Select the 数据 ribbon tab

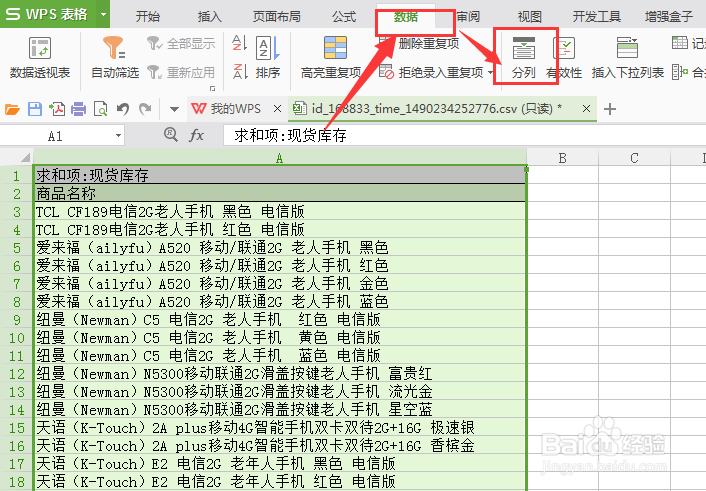pyautogui.click(x=406, y=17)
